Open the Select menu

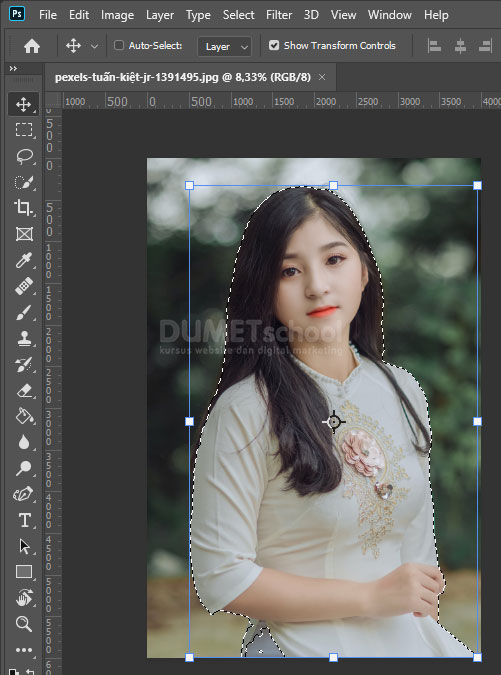238,15
